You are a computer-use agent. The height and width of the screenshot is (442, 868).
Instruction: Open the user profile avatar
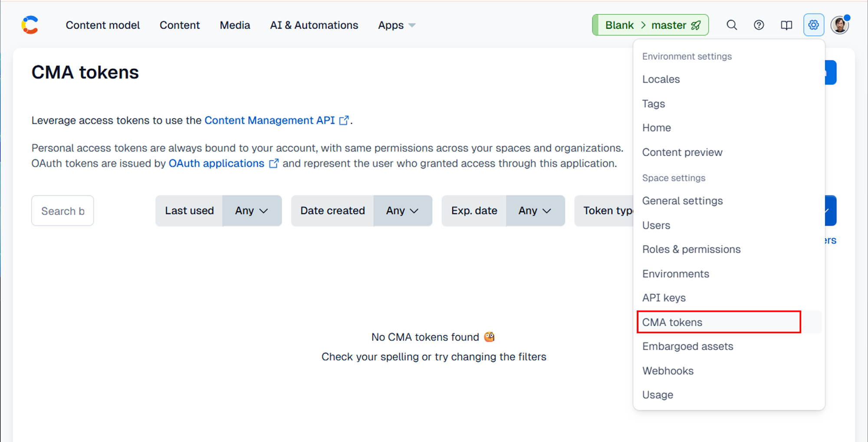tap(840, 25)
